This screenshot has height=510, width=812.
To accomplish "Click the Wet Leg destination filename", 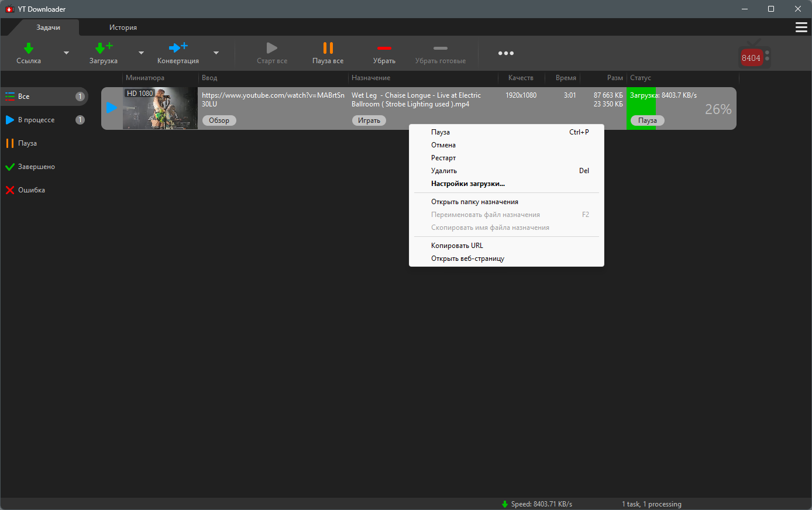I will click(x=416, y=99).
